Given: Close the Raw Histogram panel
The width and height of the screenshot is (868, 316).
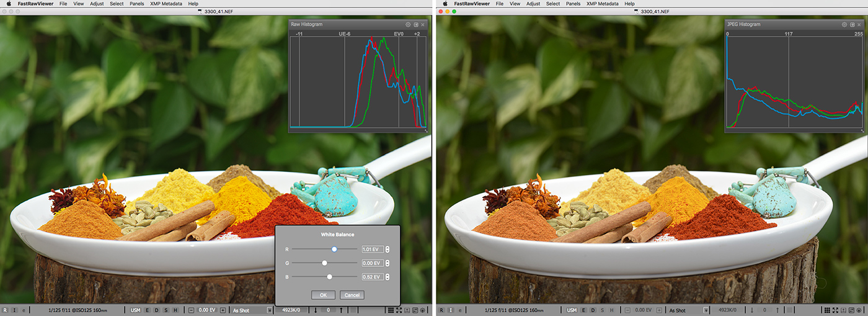Looking at the screenshot, I should click(x=423, y=24).
